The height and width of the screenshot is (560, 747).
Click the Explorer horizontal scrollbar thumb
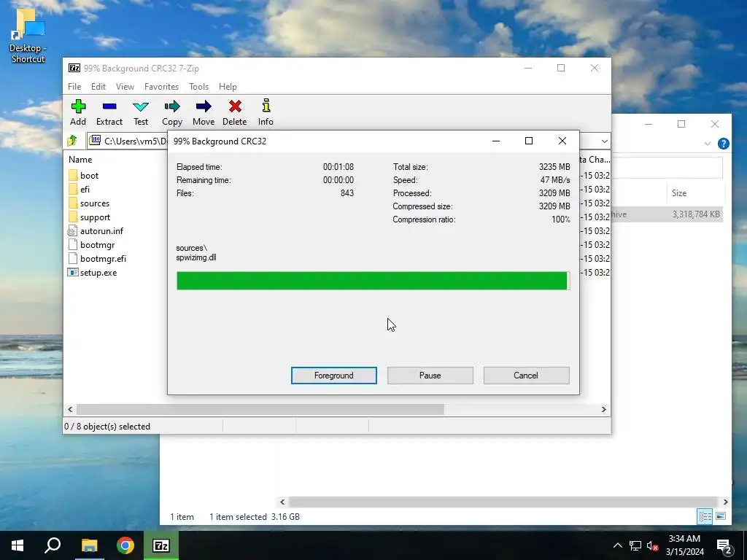(503, 502)
